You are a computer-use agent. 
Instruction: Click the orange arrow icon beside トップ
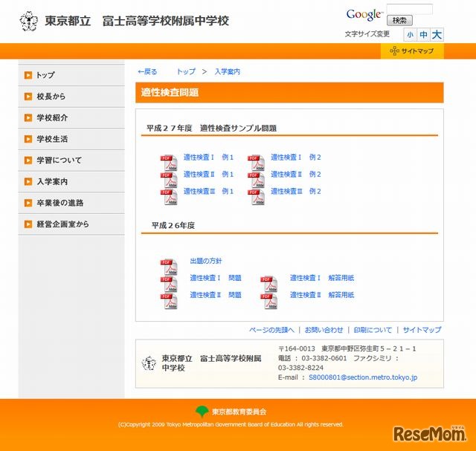pyautogui.click(x=28, y=75)
